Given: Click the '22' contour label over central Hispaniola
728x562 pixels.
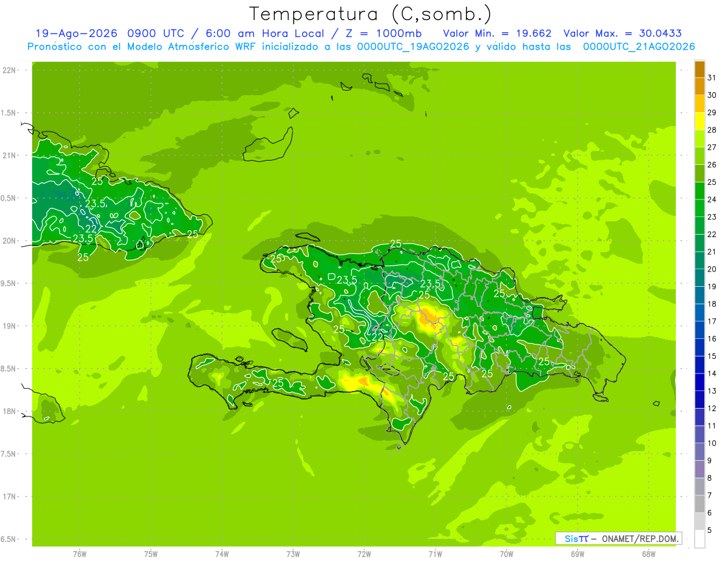Looking at the screenshot, I should point(377,337).
